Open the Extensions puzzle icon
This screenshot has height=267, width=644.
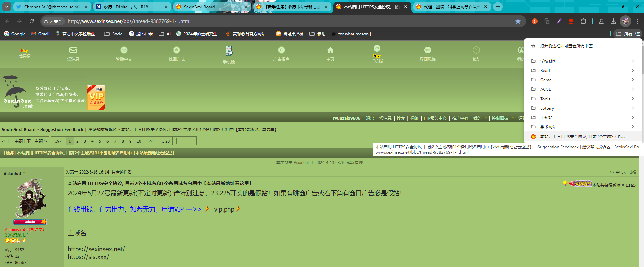pos(583,21)
